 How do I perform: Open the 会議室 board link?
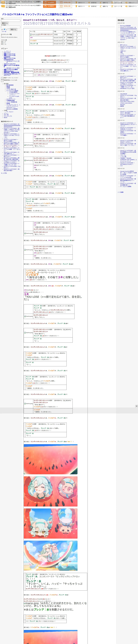pos(8,88)
